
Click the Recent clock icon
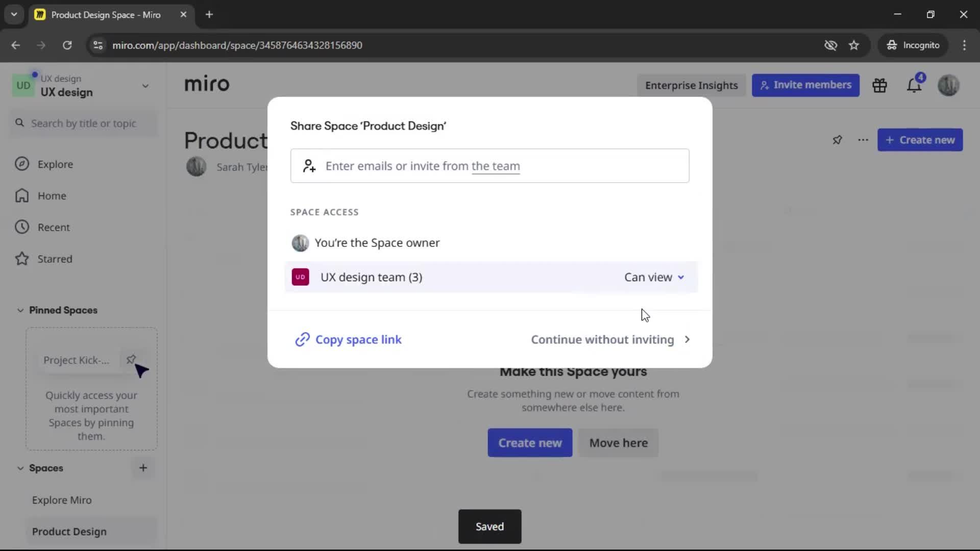(x=22, y=228)
